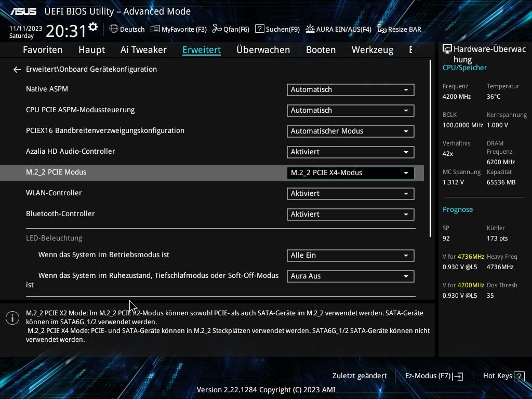Image resolution: width=532 pixels, height=399 pixels.
Task: Click the info icon in help area
Action: (x=12, y=318)
